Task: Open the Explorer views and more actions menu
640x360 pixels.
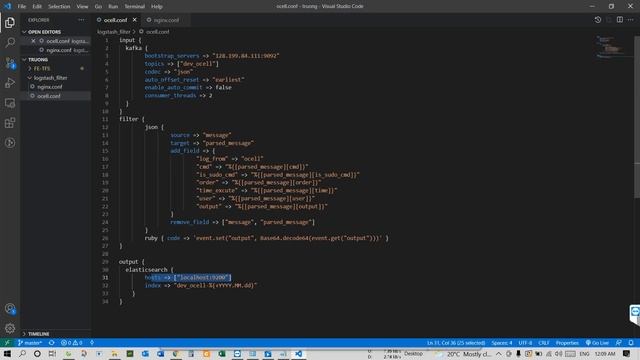Action: coord(82,20)
